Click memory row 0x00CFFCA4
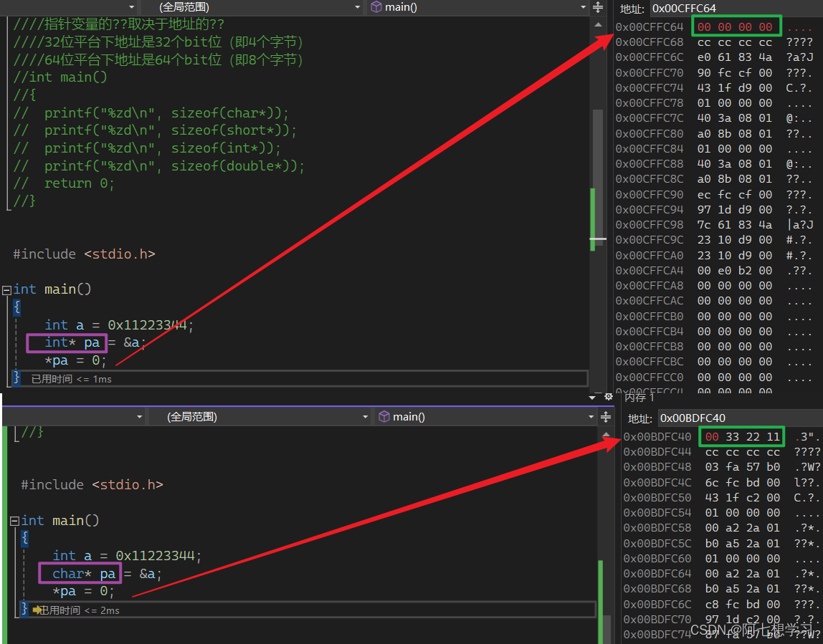823x644 pixels. (714, 271)
